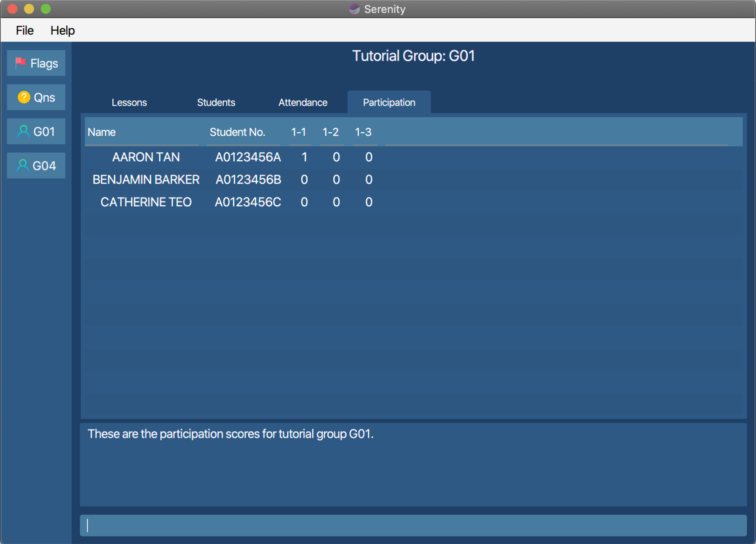Click student number A0123456C
The image size is (756, 544).
coord(248,202)
